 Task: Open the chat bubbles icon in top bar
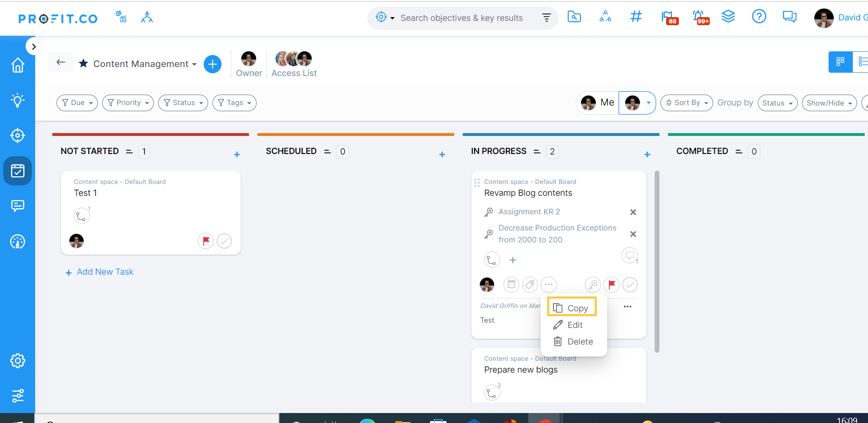[790, 17]
